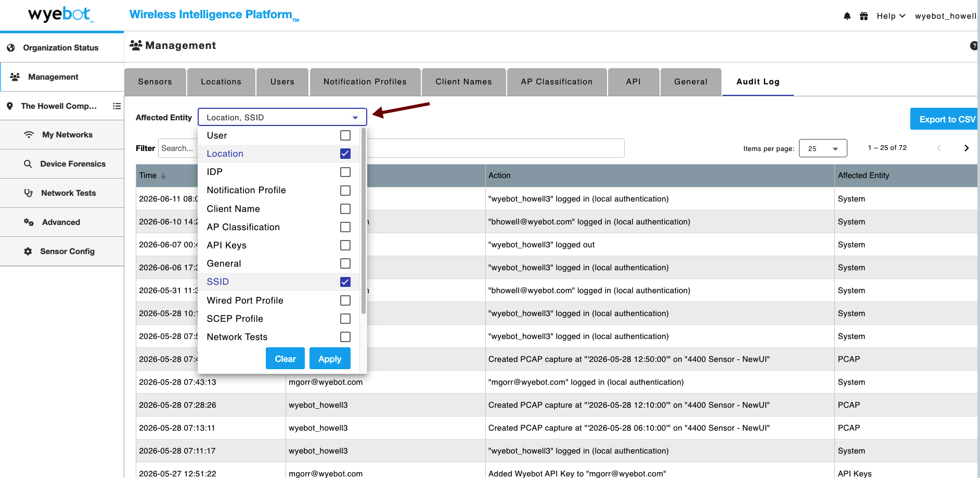Open Device Forensics in sidebar

(62, 164)
